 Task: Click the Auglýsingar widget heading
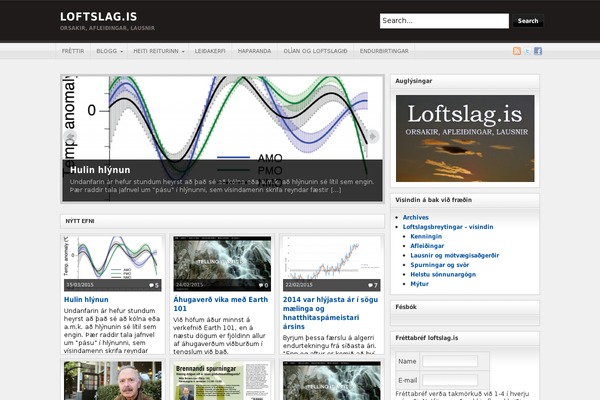point(414,81)
